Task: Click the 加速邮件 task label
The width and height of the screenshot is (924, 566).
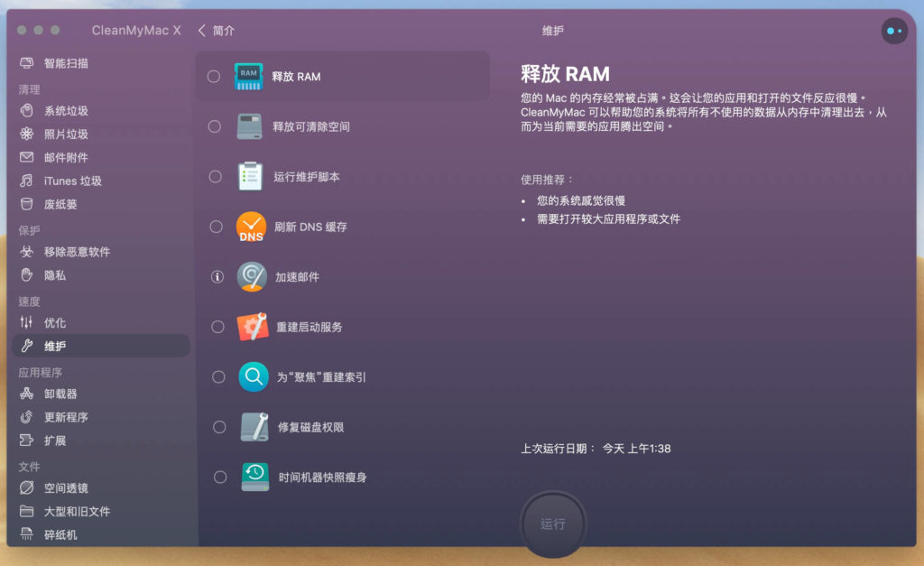Action: (297, 277)
